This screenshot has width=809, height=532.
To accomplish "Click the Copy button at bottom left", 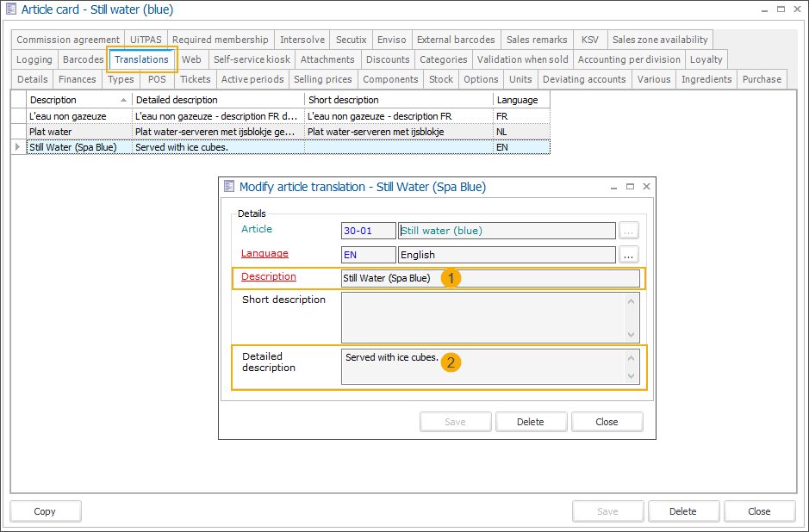I will coord(45,511).
